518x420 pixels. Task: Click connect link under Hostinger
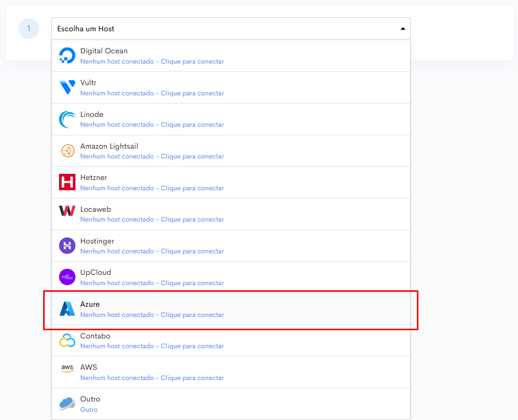pyautogui.click(x=152, y=251)
